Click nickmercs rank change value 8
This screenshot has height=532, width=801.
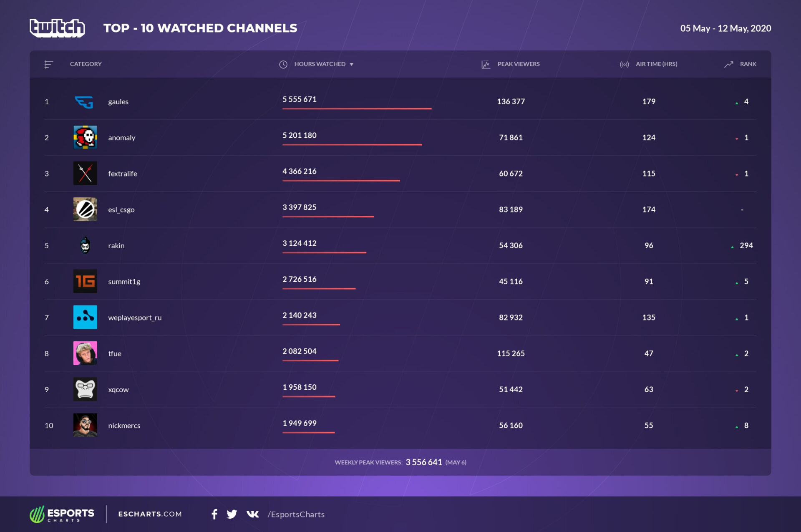[746, 426]
